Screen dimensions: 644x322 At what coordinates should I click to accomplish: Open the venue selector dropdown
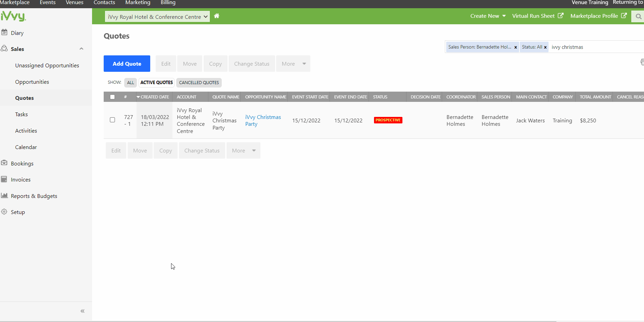pyautogui.click(x=157, y=17)
